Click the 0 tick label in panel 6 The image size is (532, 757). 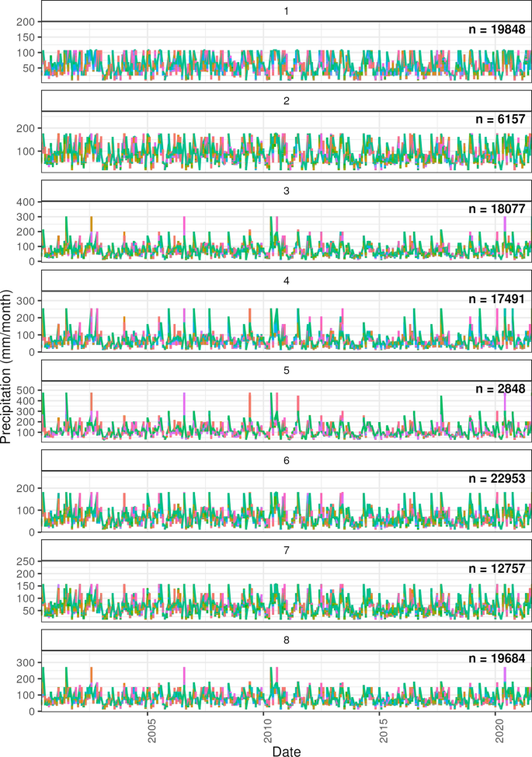[x=32, y=532]
